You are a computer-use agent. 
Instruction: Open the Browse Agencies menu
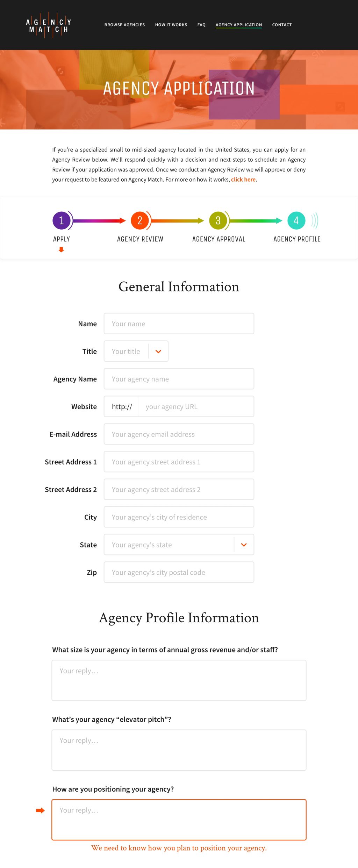[x=125, y=25]
